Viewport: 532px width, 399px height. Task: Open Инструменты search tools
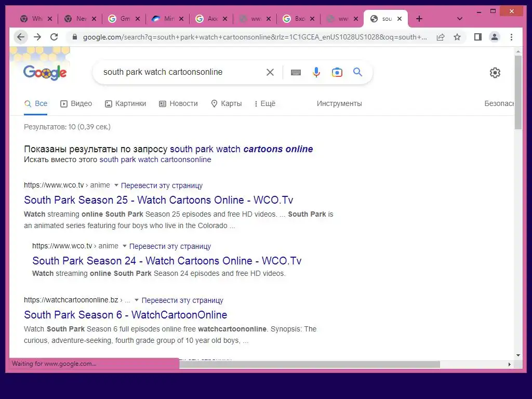click(x=339, y=104)
